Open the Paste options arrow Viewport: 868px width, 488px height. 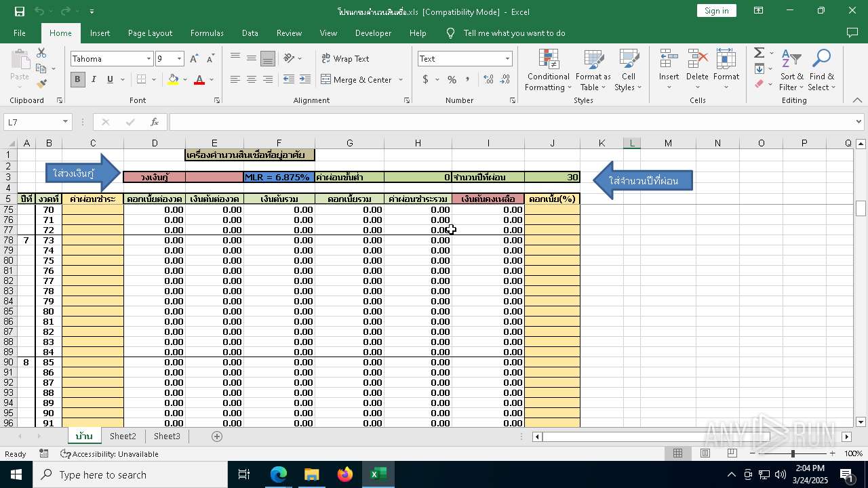(20, 87)
